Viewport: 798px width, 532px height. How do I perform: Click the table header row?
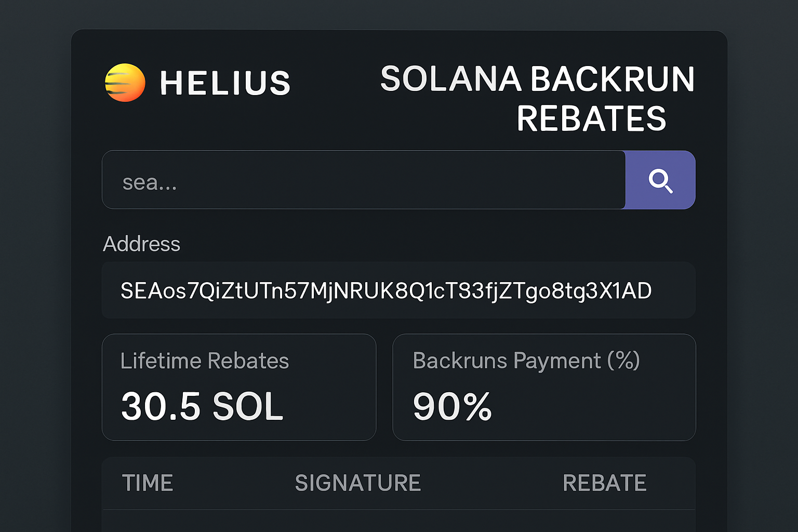[398, 483]
